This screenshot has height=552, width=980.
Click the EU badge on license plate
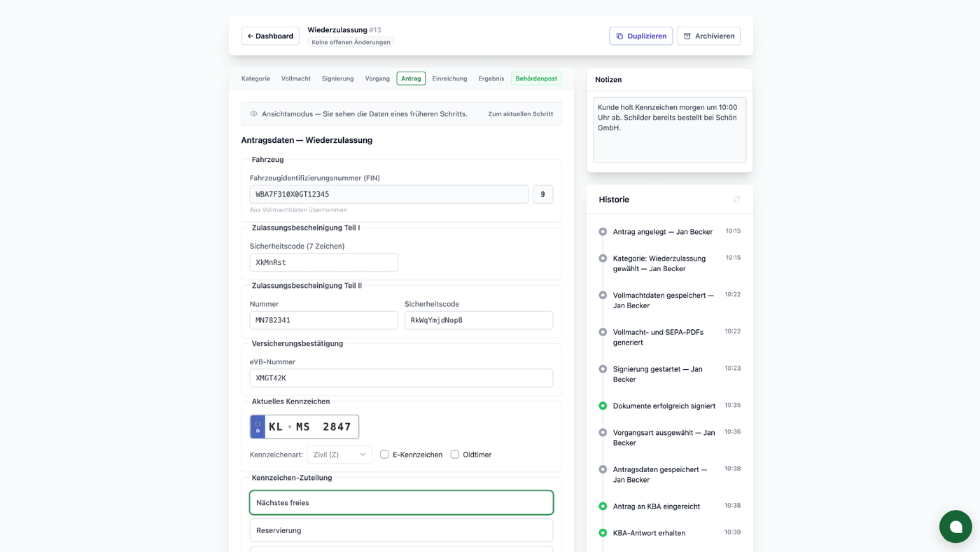pos(258,427)
